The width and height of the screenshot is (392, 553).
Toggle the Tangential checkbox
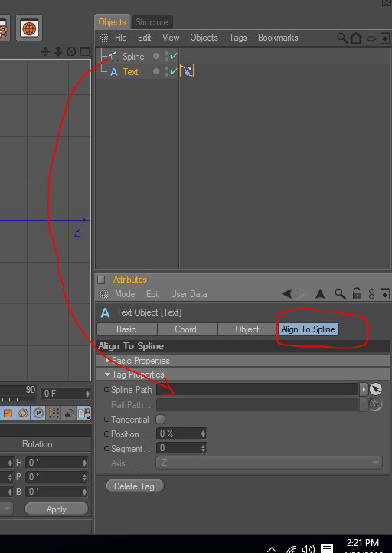[x=160, y=419]
